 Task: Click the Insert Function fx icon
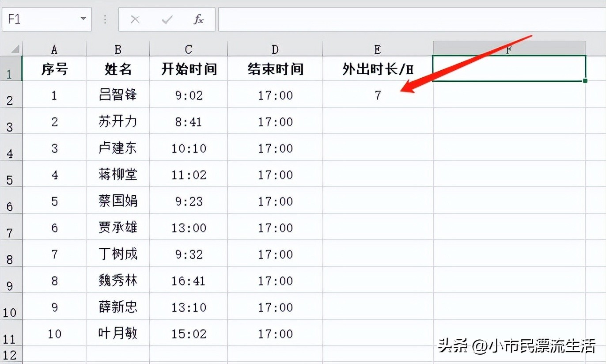(x=199, y=19)
